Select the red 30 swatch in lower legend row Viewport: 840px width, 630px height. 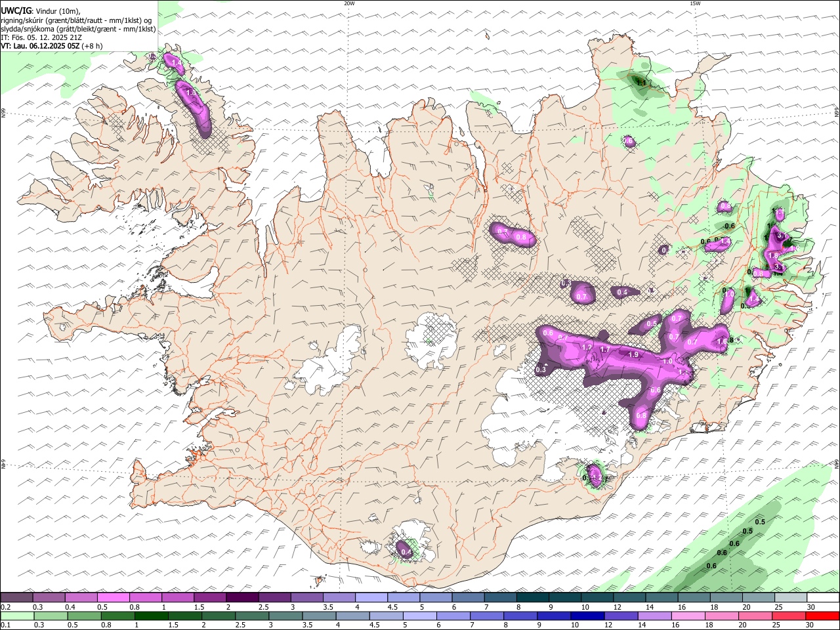pos(823,616)
